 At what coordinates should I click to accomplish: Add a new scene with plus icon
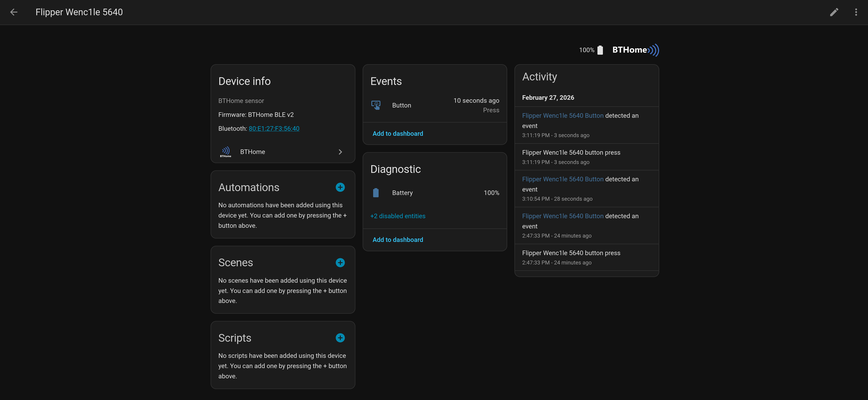(340, 263)
